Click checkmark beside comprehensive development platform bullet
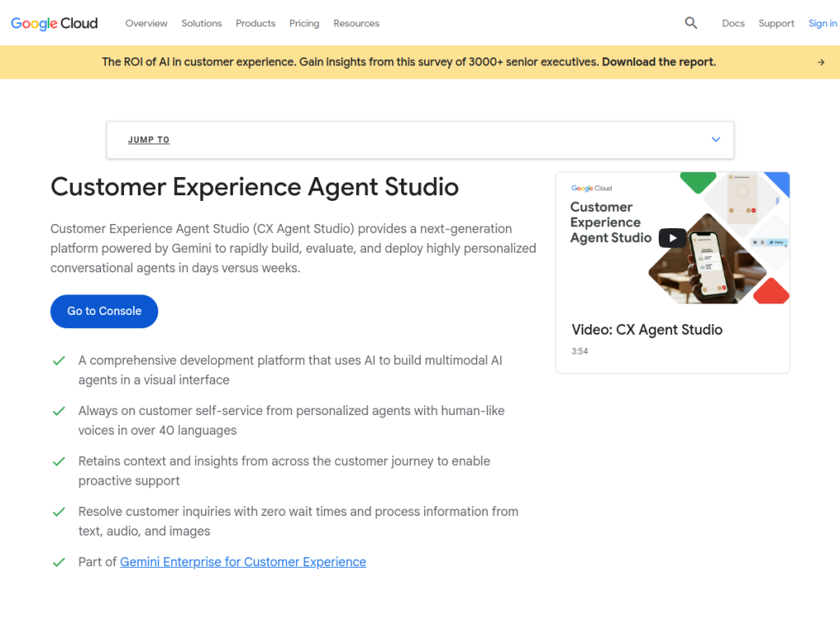Viewport: 840px width, 630px height. [x=59, y=361]
